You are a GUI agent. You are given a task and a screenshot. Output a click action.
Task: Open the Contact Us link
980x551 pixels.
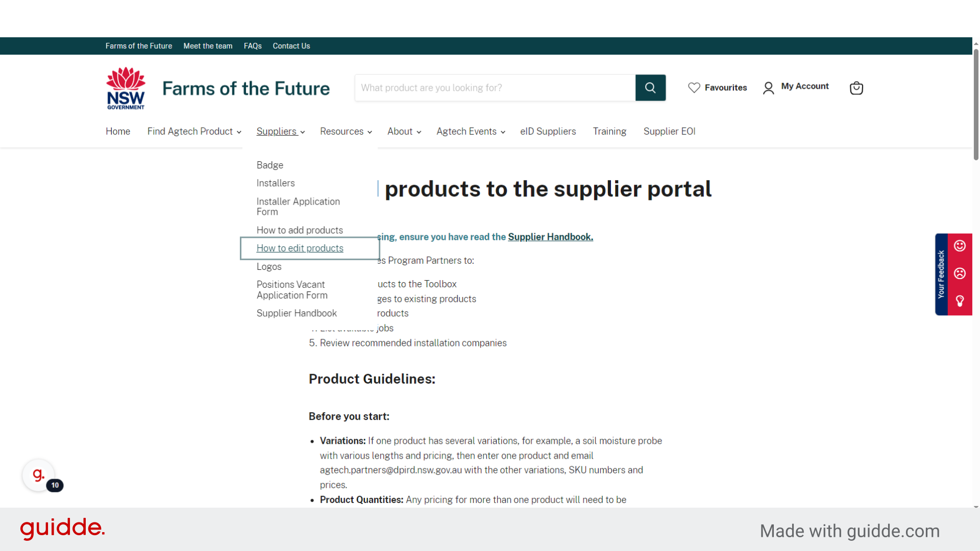pyautogui.click(x=291, y=46)
